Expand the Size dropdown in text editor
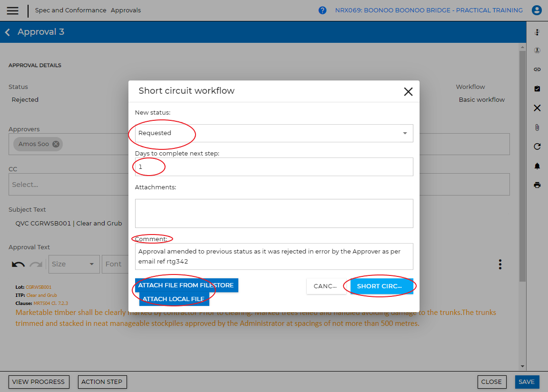548x392 pixels. click(x=74, y=264)
